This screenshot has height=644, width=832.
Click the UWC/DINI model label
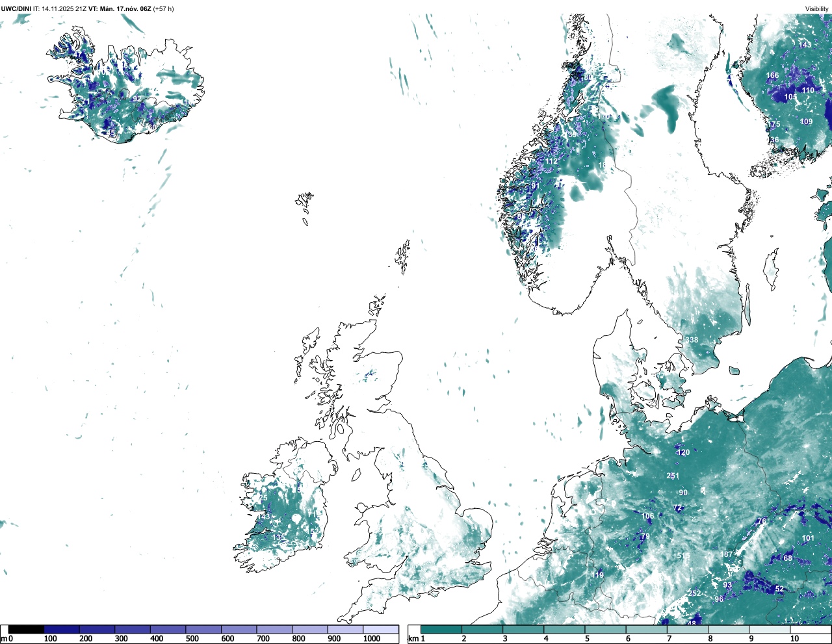point(16,8)
